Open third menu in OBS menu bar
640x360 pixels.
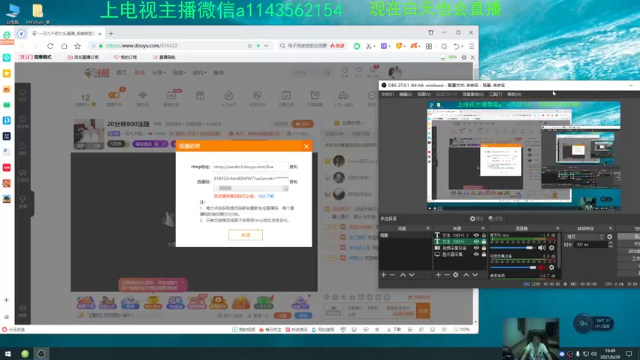tap(424, 94)
